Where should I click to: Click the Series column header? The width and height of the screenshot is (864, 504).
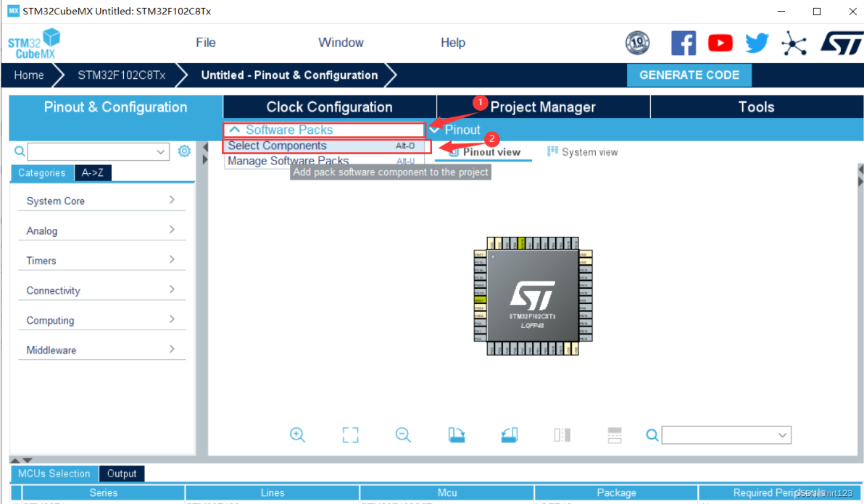(103, 492)
